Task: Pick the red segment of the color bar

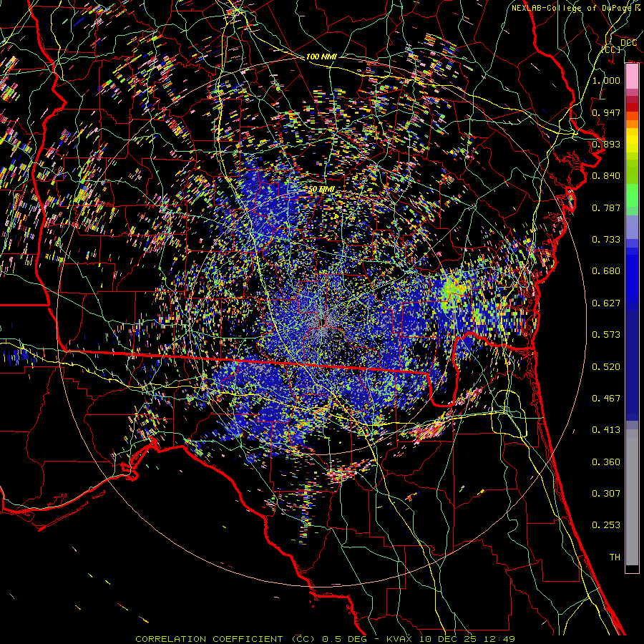Action: coord(632,107)
